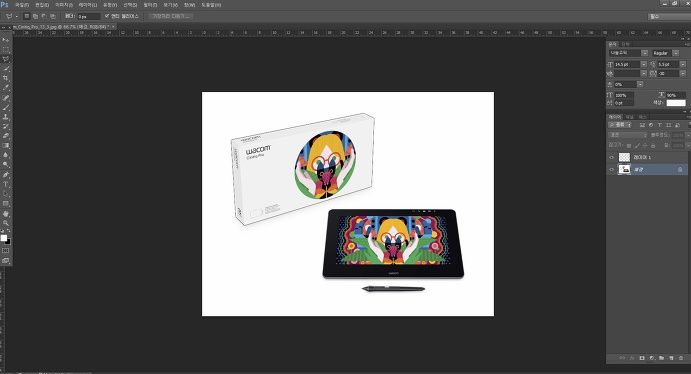The image size is (691, 374).
Task: Select the Zoom tool
Action: (6, 223)
